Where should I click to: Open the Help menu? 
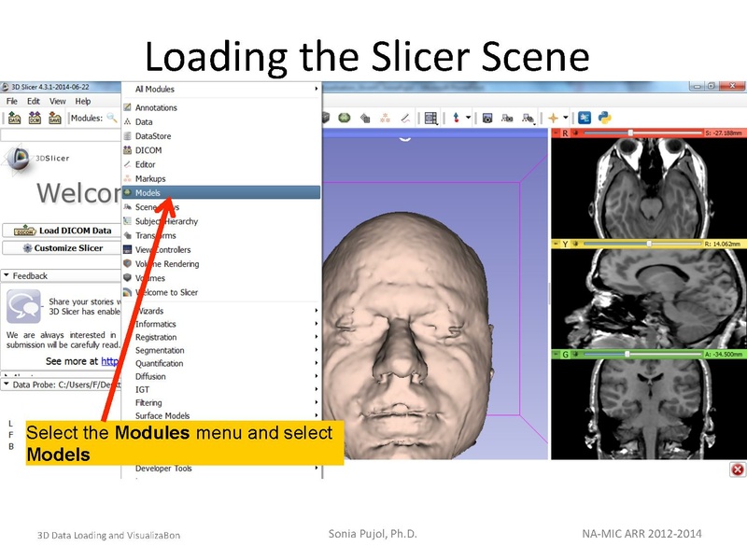(x=83, y=101)
